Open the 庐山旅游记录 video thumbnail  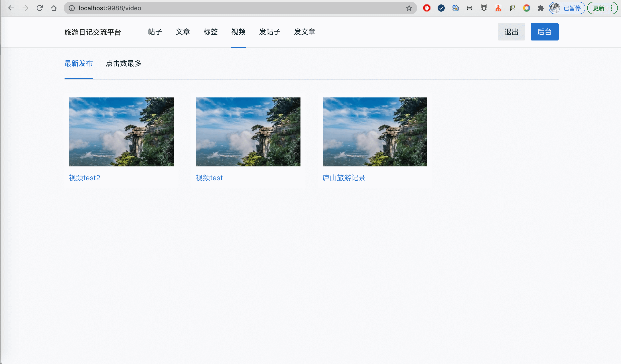click(x=375, y=132)
